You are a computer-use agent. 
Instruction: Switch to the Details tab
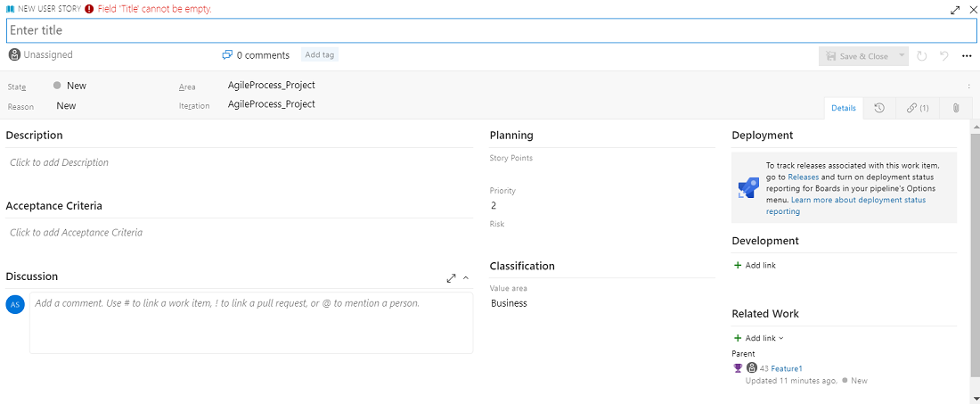(x=843, y=108)
